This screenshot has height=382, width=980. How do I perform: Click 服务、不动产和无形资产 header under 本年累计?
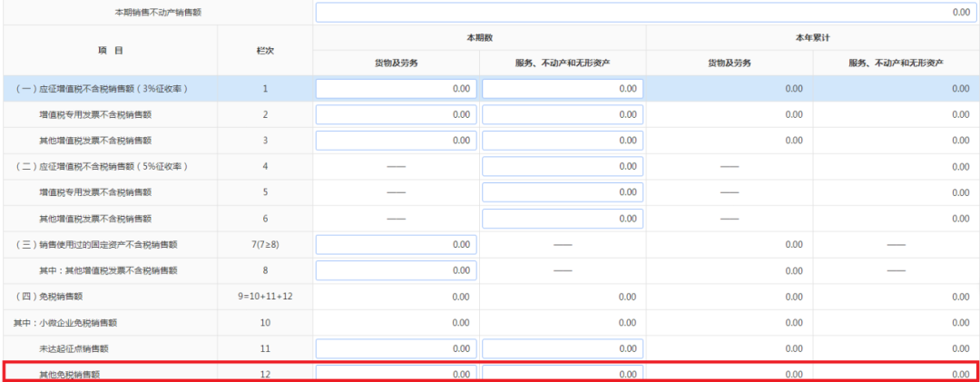click(x=896, y=64)
